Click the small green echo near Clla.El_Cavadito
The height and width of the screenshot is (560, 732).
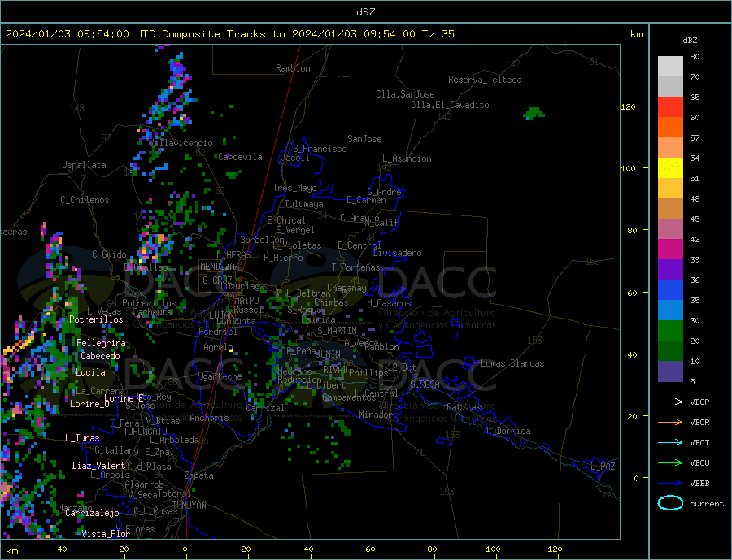tap(534, 114)
